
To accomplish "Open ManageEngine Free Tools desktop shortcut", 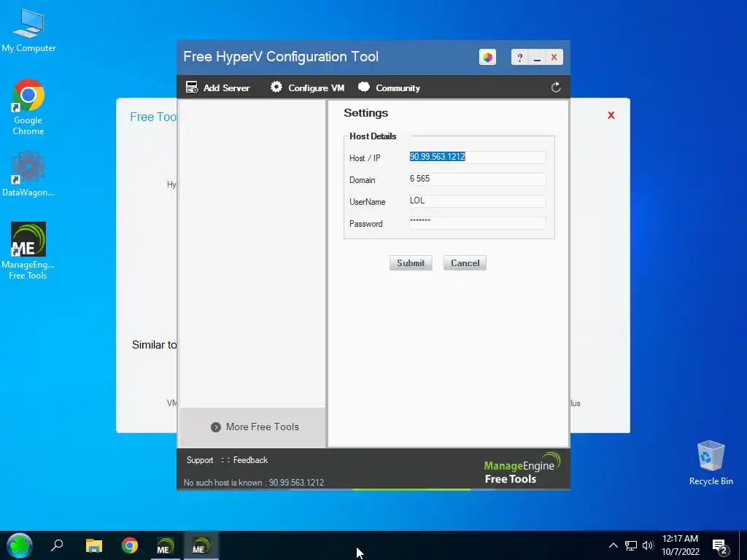I will (28, 251).
